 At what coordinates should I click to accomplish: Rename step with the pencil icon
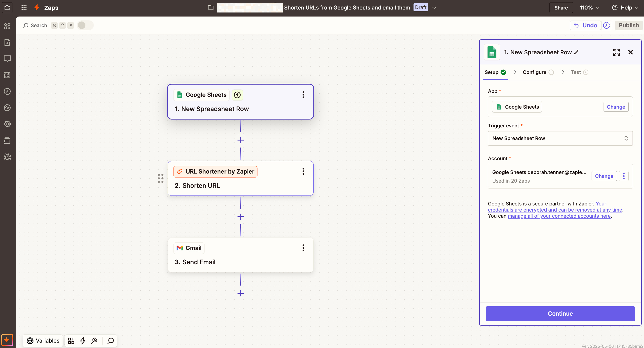click(576, 52)
